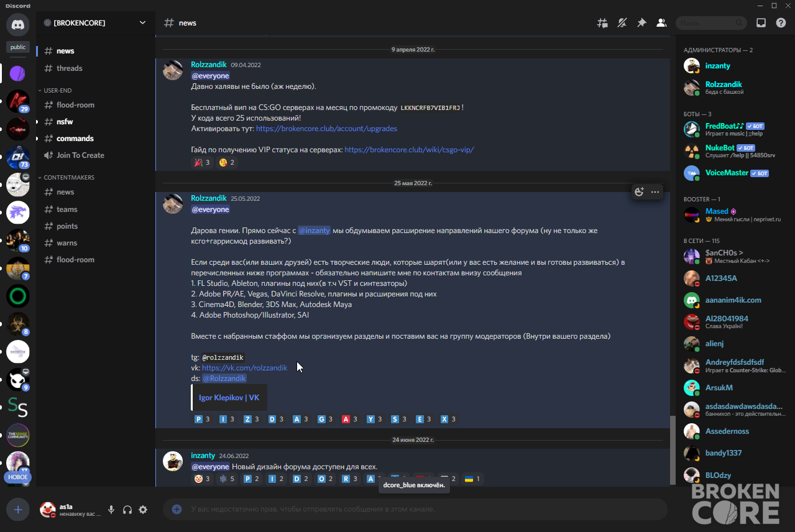Focus the search field in header
The height and width of the screenshot is (532, 795).
712,23
